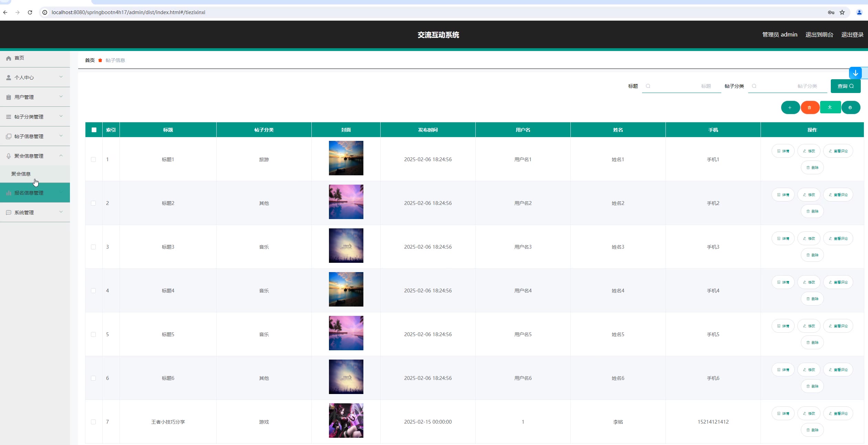This screenshot has height=445, width=868.
Task: Click the 查询 search button
Action: (845, 86)
